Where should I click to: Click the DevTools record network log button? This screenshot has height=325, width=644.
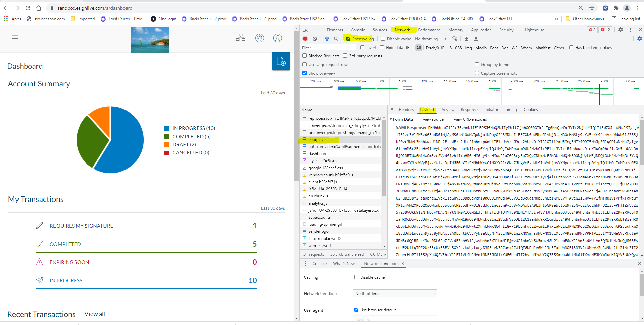point(305,39)
